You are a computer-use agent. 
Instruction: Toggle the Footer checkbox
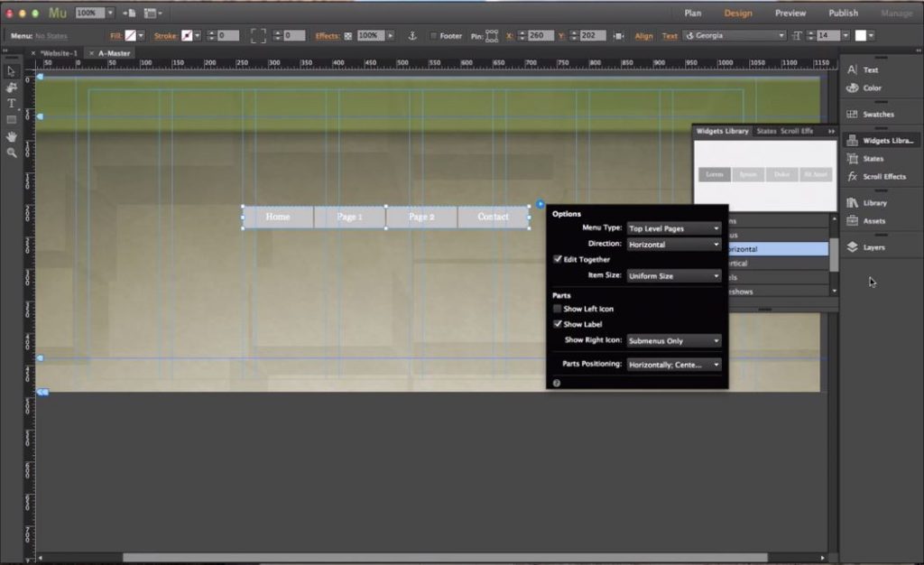coord(434,36)
